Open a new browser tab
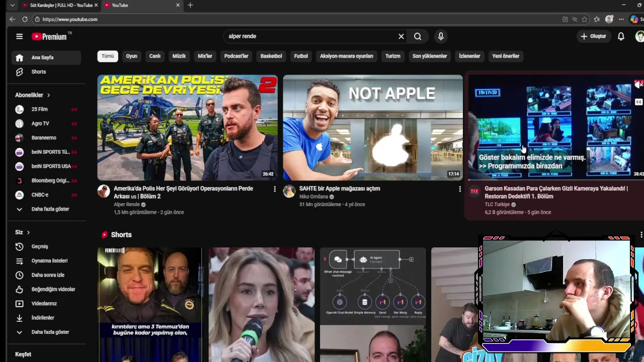Screen dimensions: 644x362 (x=190, y=5)
